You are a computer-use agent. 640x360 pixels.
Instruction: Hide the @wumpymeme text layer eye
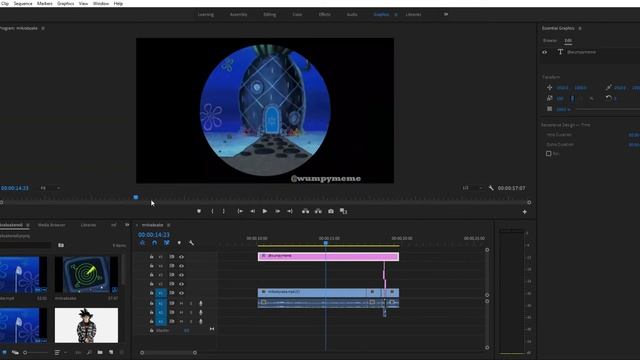point(544,52)
